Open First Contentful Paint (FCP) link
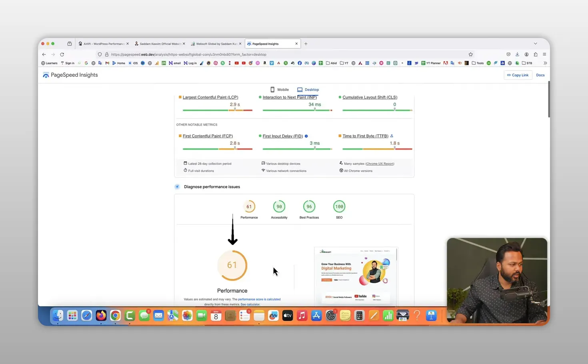This screenshot has width=588, height=364. 208,136
